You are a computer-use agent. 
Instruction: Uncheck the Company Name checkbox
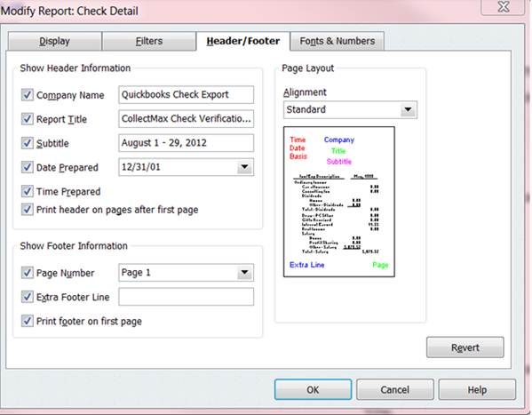(x=28, y=95)
